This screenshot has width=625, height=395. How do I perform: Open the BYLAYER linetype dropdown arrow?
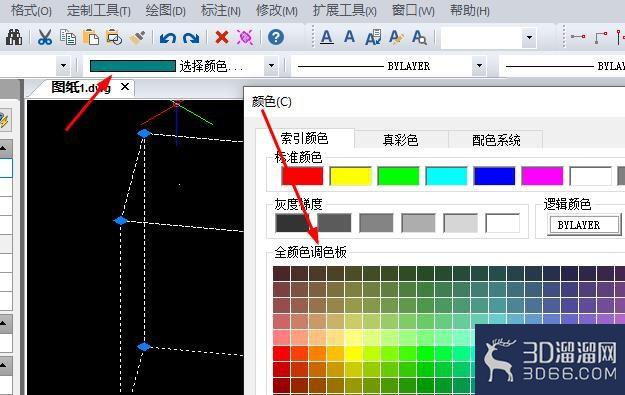click(479, 65)
